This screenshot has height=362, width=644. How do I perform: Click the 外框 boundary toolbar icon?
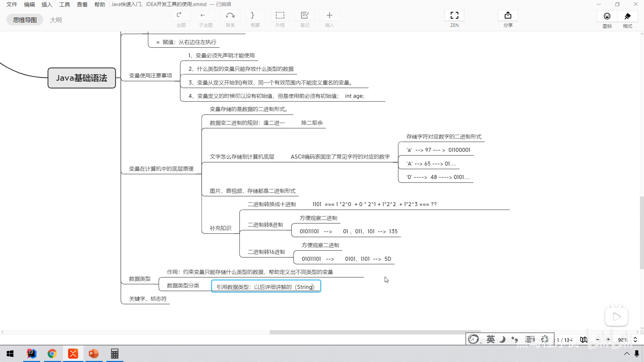pyautogui.click(x=280, y=16)
